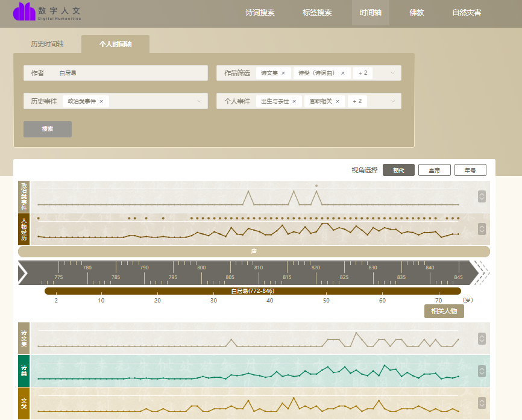522x420 pixels.
Task: Select the 年号 view option
Action: [470, 170]
